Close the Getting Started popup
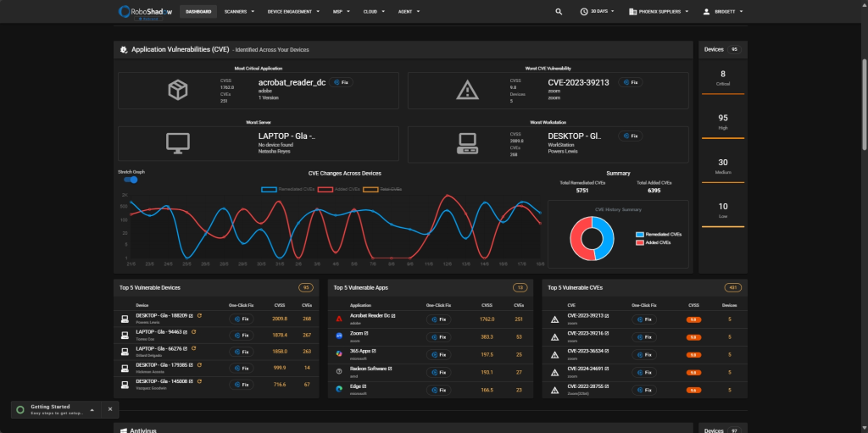868x433 pixels. click(x=109, y=409)
